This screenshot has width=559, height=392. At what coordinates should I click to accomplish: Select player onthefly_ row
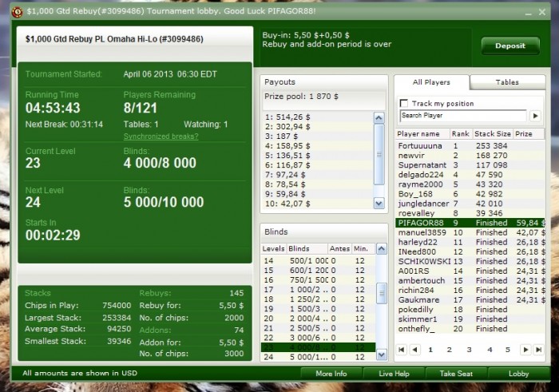[x=470, y=329]
